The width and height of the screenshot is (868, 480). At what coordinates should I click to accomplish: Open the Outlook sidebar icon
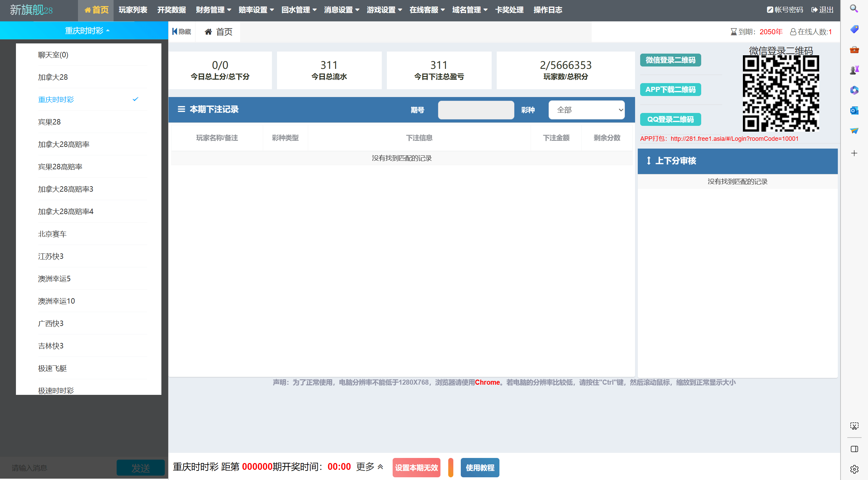pyautogui.click(x=854, y=111)
